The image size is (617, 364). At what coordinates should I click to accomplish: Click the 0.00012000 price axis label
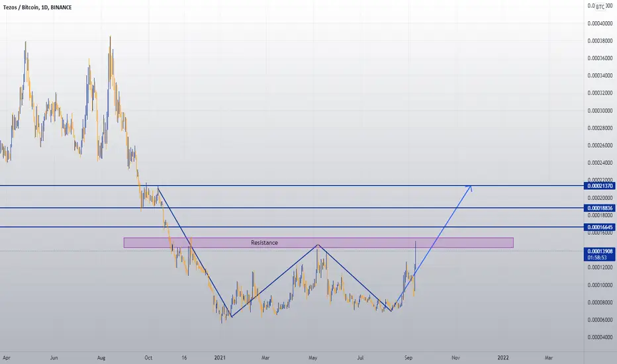tap(600, 267)
